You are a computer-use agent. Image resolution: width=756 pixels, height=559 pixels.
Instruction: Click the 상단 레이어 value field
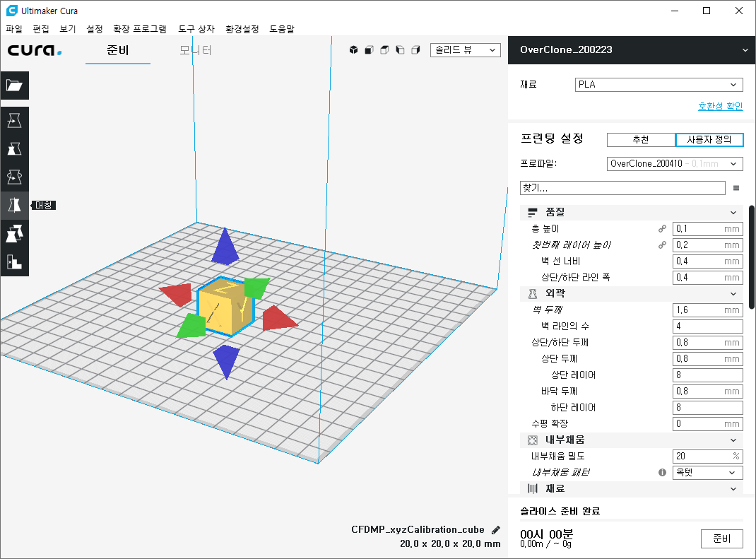click(x=707, y=375)
